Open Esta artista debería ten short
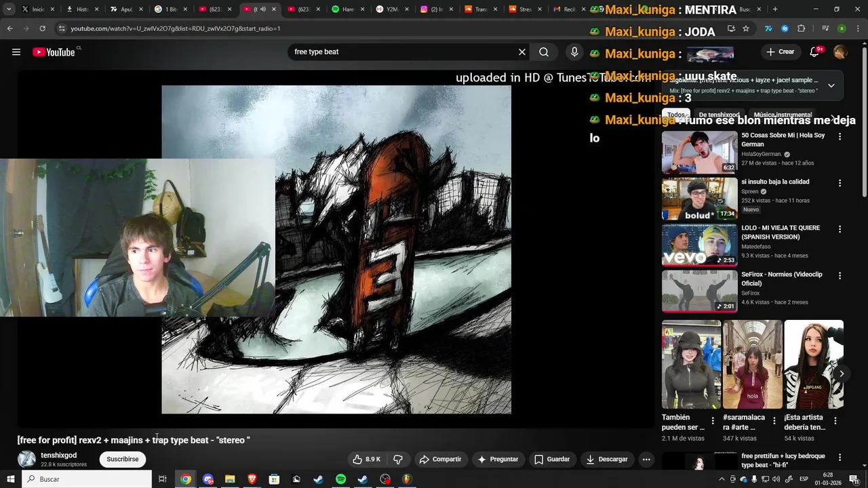868x488 pixels. tap(814, 365)
